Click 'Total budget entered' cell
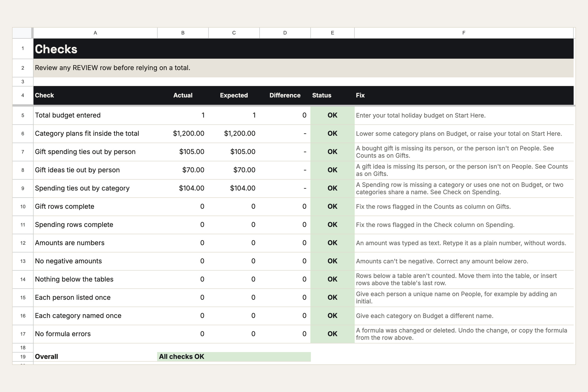 coord(95,115)
